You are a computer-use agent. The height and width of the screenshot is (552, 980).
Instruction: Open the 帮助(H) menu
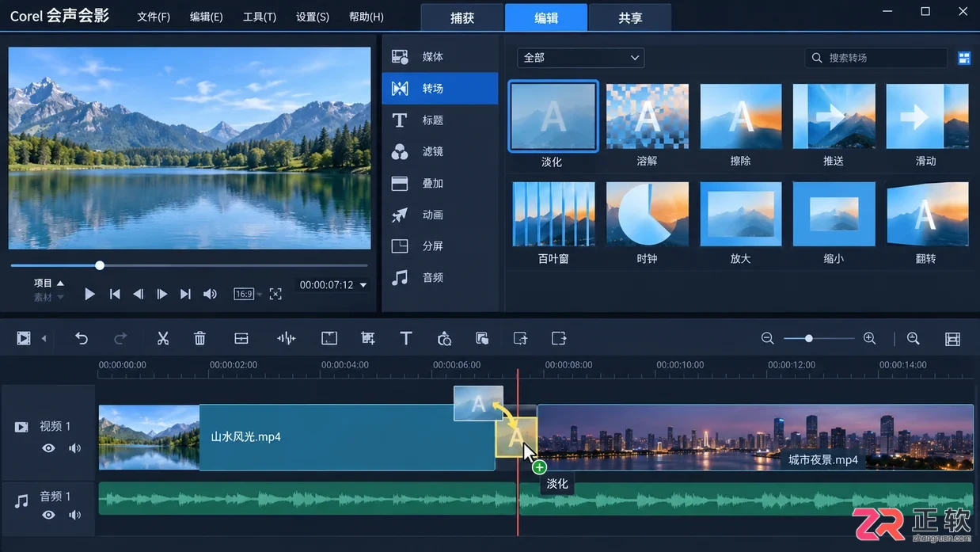pyautogui.click(x=367, y=17)
